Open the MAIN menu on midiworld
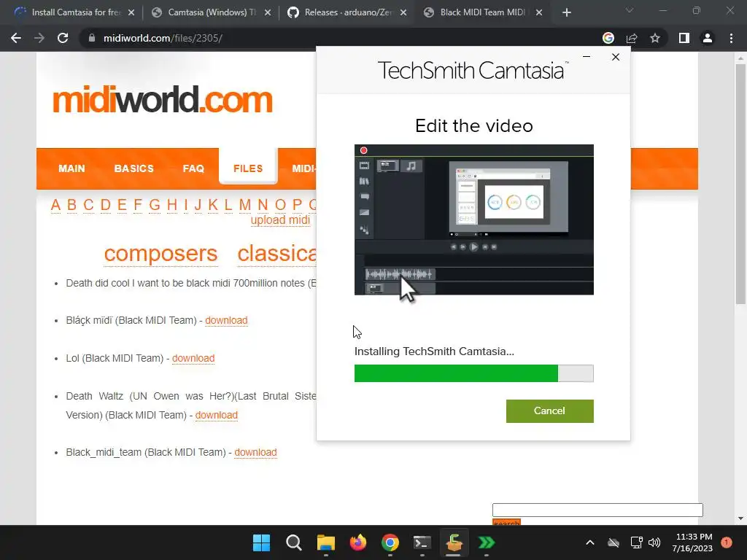 (x=71, y=168)
